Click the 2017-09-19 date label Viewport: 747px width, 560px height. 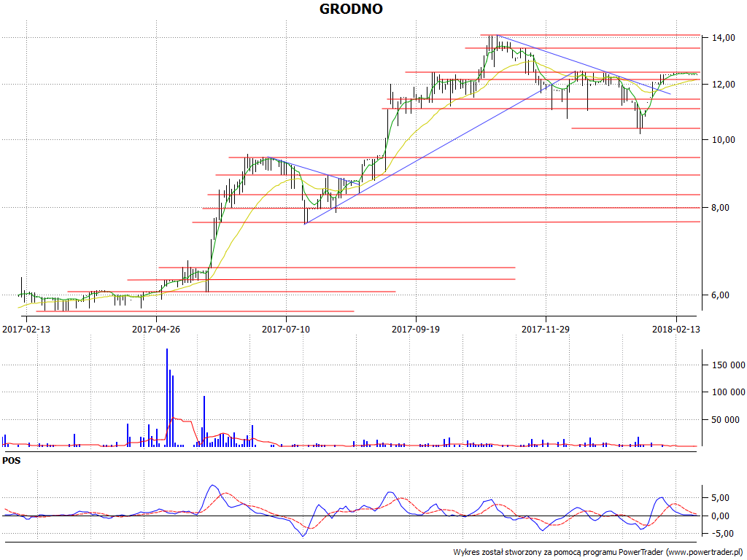tap(416, 329)
